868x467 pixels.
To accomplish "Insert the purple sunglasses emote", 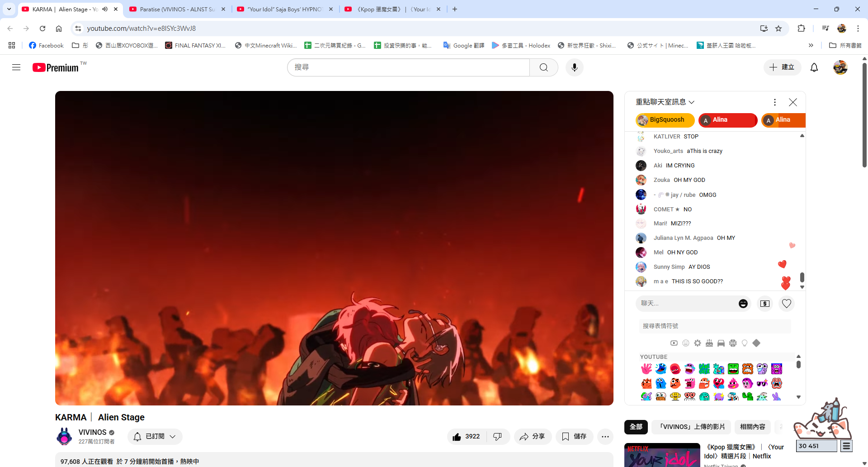I will tap(762, 383).
